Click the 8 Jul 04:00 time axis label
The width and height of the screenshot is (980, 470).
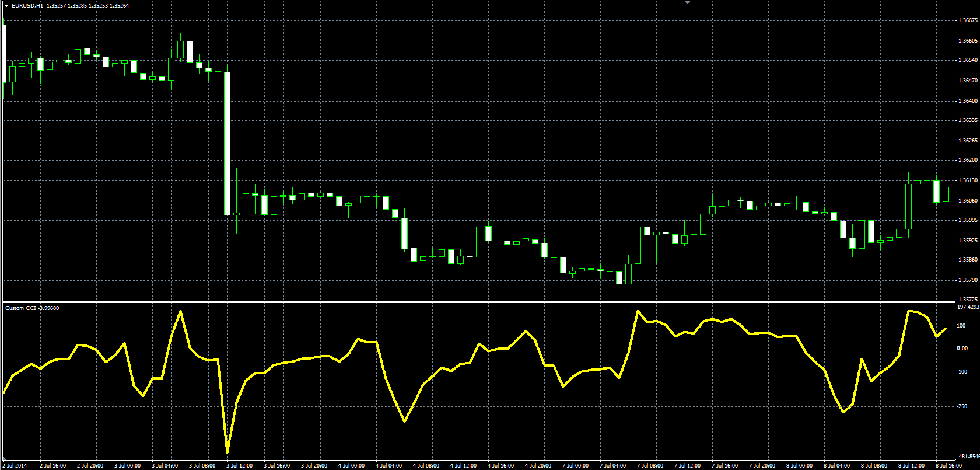point(836,466)
